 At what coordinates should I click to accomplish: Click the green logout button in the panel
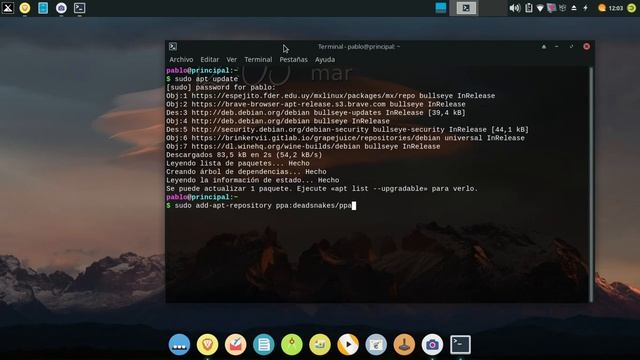[631, 8]
